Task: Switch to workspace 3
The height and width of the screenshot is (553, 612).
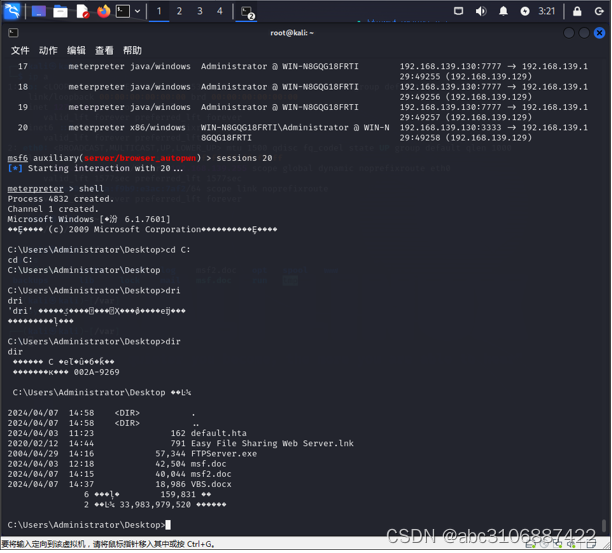Action: coord(200,11)
